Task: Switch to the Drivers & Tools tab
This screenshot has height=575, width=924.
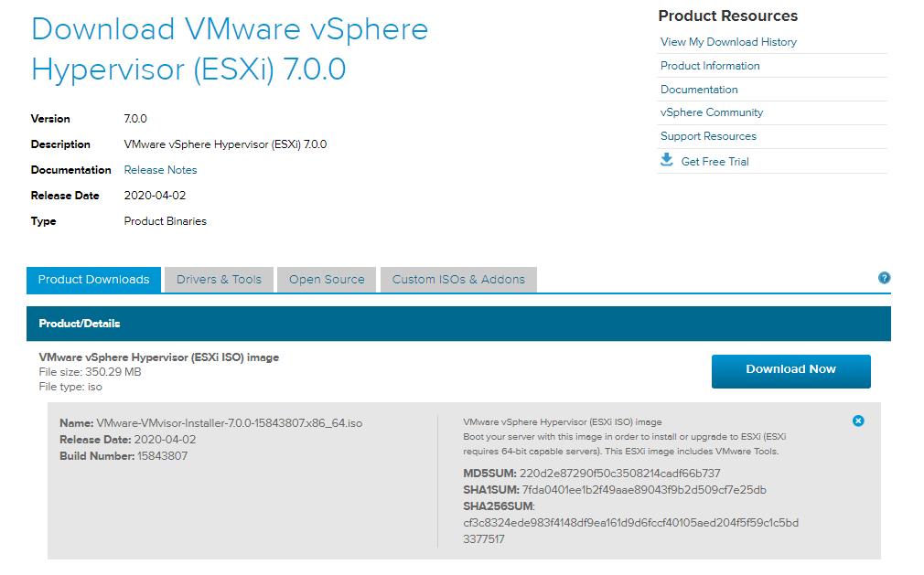Action: tap(219, 280)
